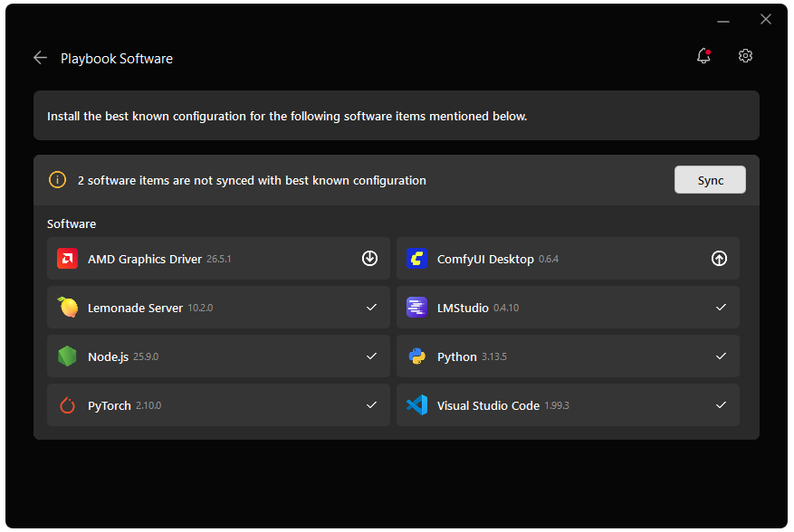
Task: Select the PyTorch label
Action: pyautogui.click(x=110, y=405)
